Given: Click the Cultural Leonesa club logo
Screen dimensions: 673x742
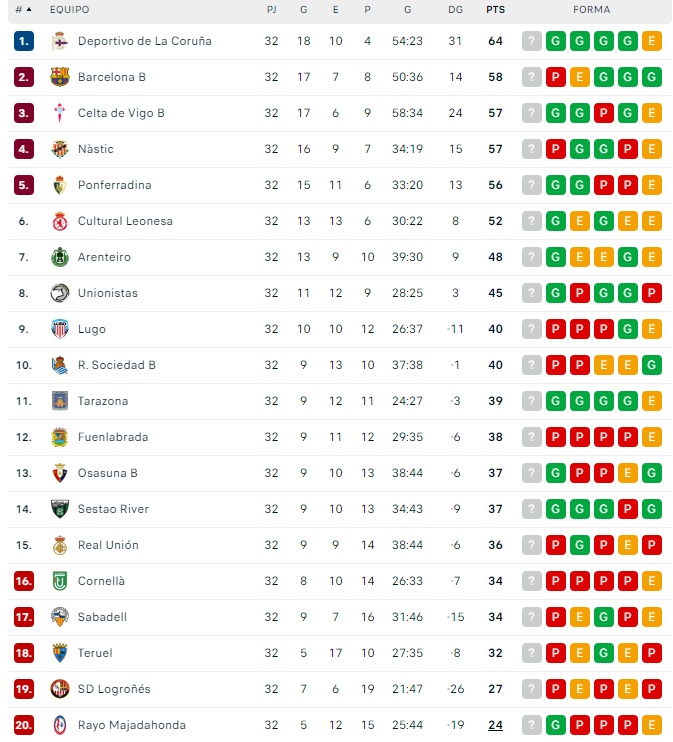Looking at the screenshot, I should coord(60,221).
